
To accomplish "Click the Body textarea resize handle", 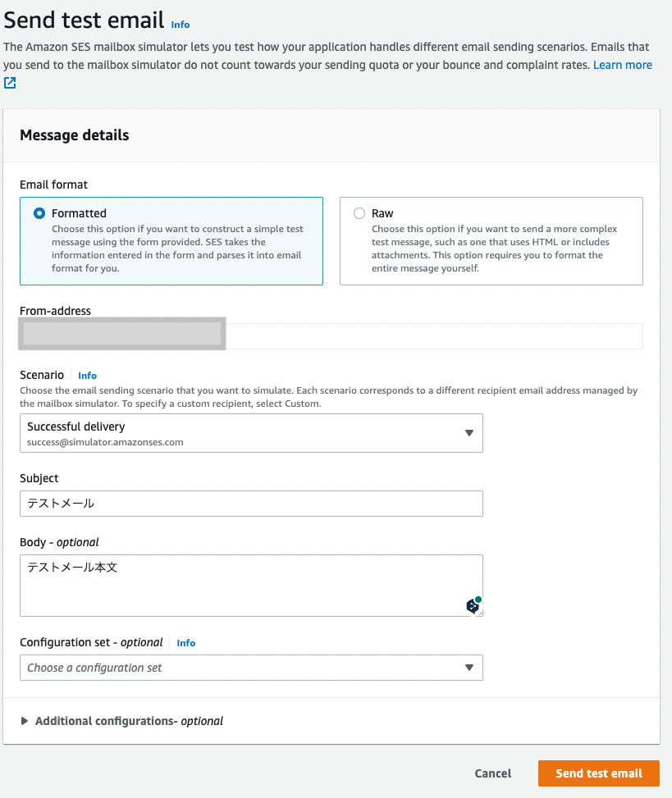I will [480, 613].
